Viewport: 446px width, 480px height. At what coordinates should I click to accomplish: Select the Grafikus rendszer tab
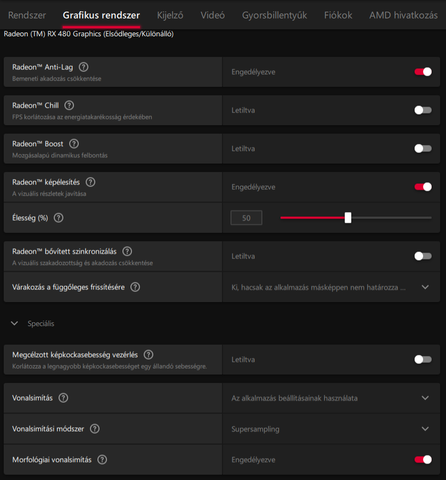point(101,15)
